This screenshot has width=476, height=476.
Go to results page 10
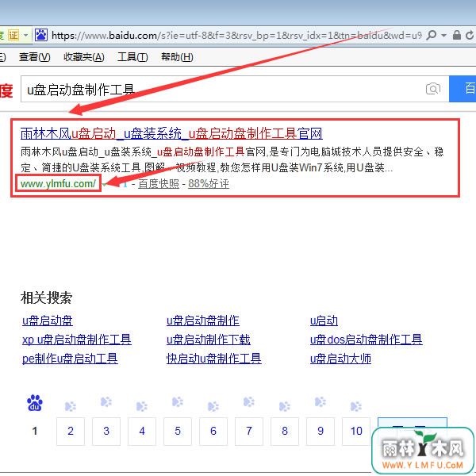pos(356,431)
